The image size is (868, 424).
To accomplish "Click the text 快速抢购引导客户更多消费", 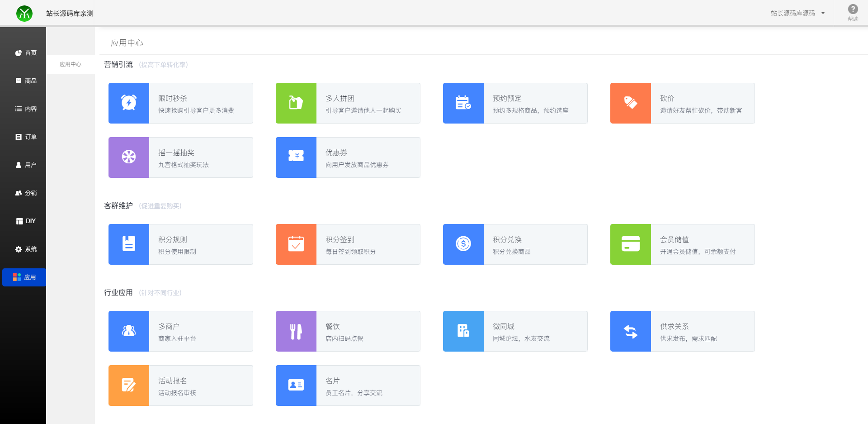I will pos(196,110).
